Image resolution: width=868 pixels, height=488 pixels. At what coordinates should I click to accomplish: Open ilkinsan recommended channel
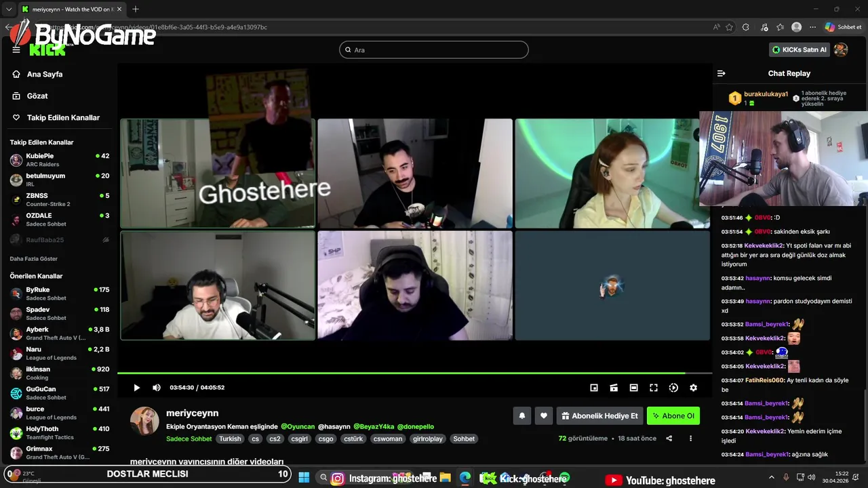[x=60, y=373]
